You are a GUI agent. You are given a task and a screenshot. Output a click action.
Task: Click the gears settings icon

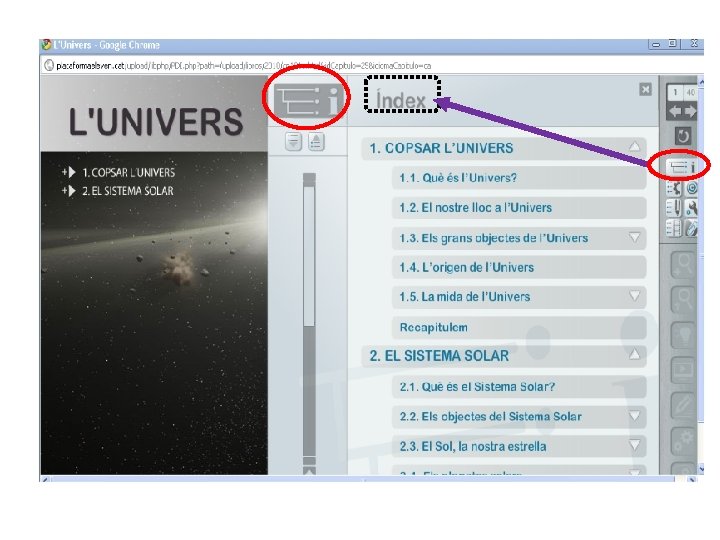pos(682,441)
